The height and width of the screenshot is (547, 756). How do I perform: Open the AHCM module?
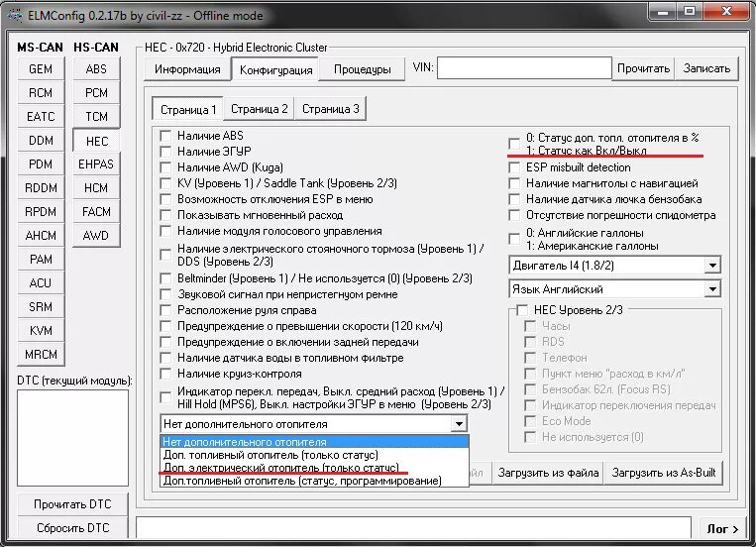click(x=41, y=236)
